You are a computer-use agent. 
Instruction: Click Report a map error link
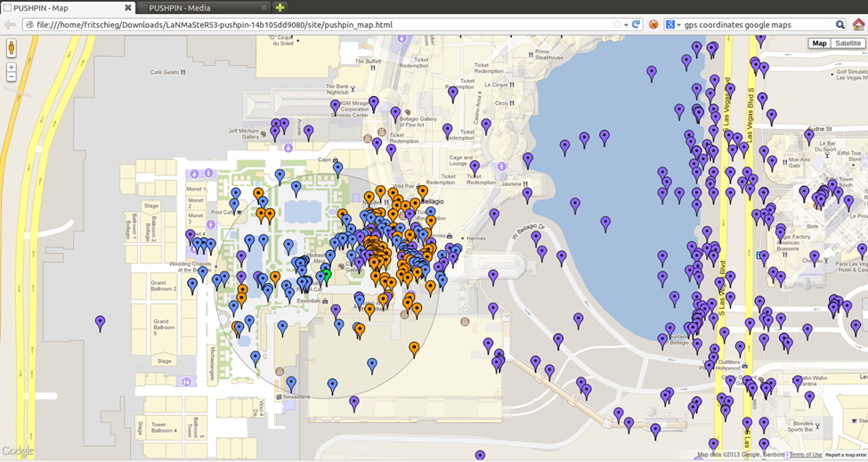pos(846,455)
